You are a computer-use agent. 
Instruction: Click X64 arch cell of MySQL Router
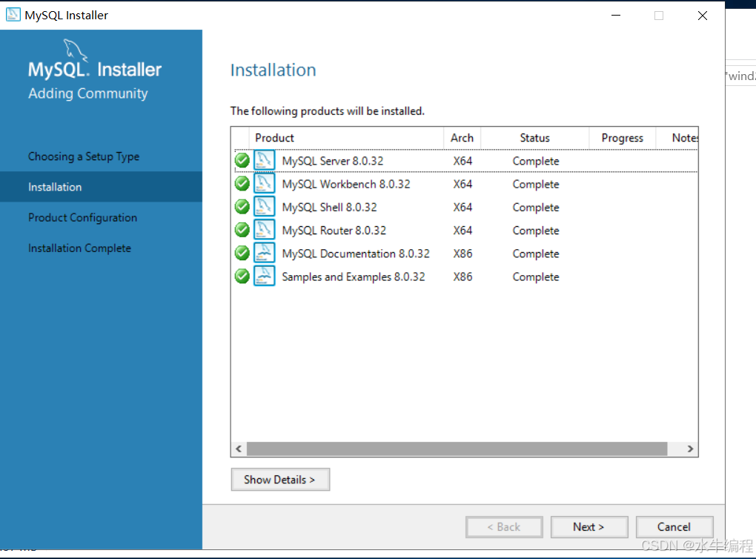(462, 230)
